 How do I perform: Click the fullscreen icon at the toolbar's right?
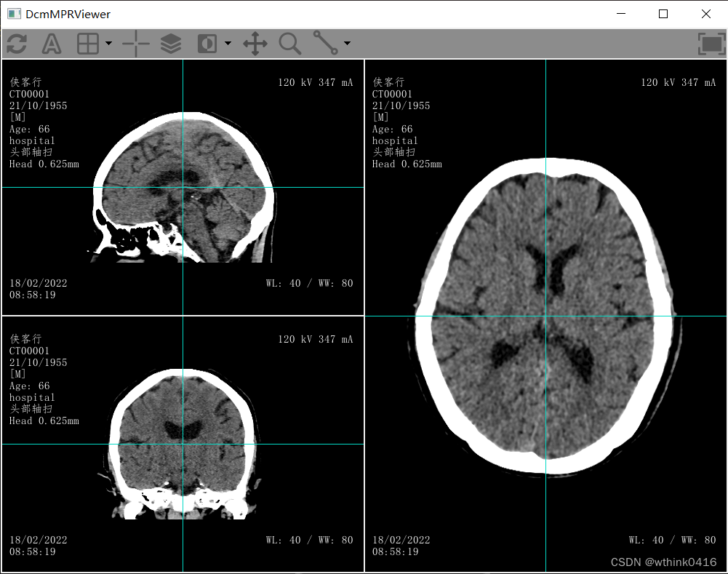click(712, 44)
